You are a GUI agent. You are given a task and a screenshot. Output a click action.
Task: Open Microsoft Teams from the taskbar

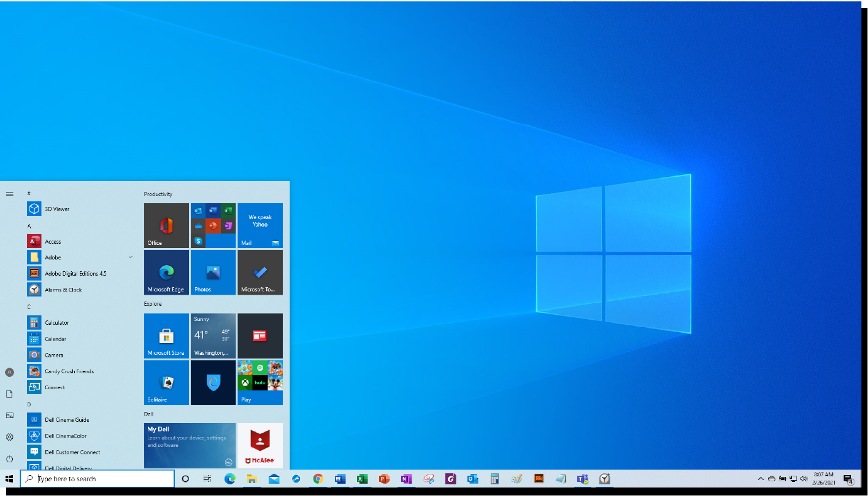582,479
